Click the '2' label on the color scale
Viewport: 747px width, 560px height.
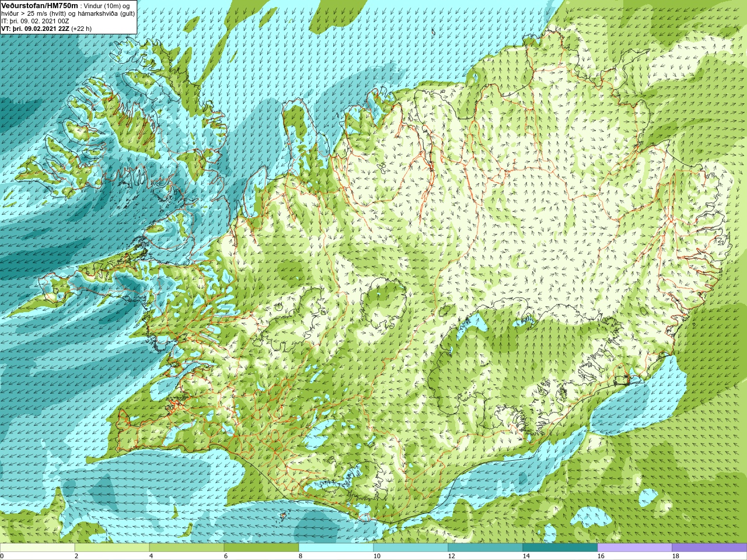click(76, 556)
